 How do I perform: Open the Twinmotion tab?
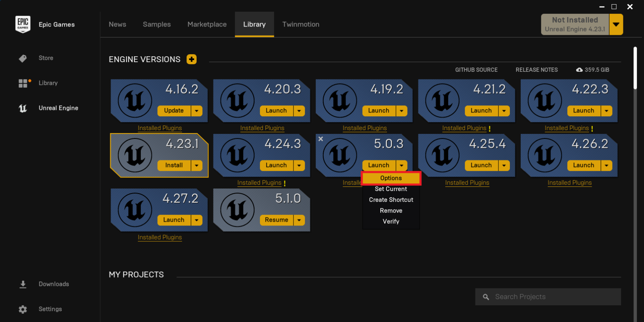pyautogui.click(x=301, y=24)
